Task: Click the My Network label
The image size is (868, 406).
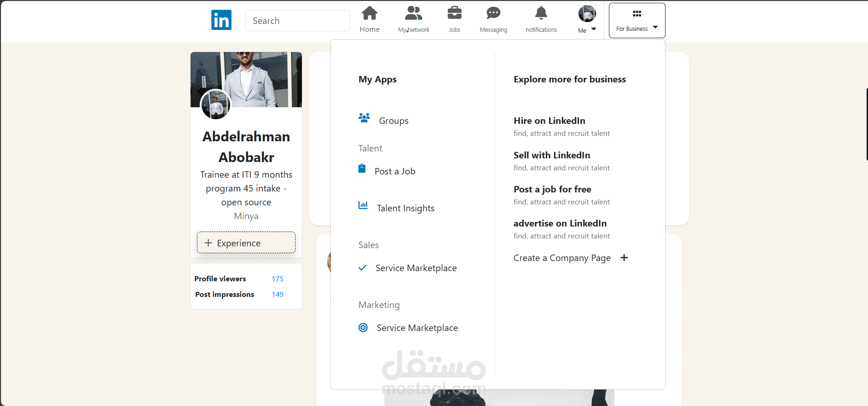Action: pyautogui.click(x=414, y=29)
